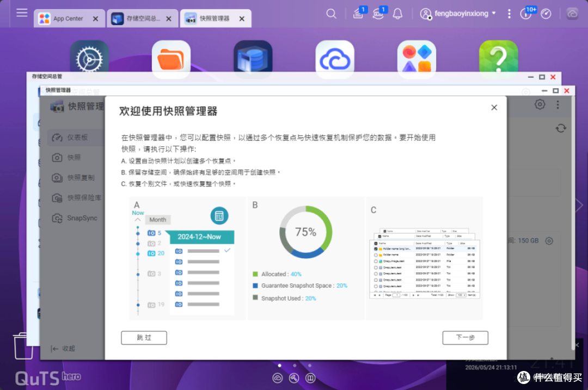Go to the third desktop page dot
Screen dimensions: 588x390
point(310,366)
